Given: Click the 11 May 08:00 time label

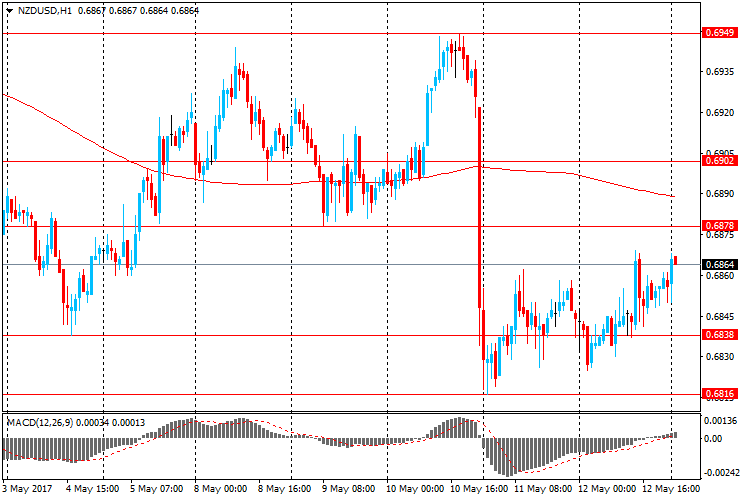Looking at the screenshot, I should tap(540, 490).
